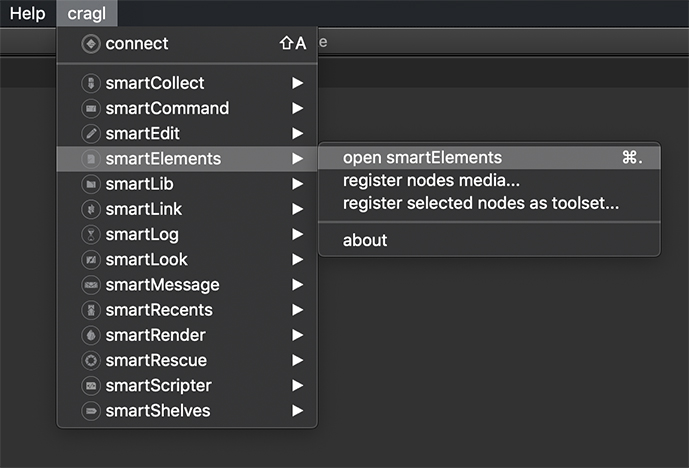This screenshot has width=689, height=468.
Task: Expand the smartRecents submenu arrow
Action: pos(297,310)
